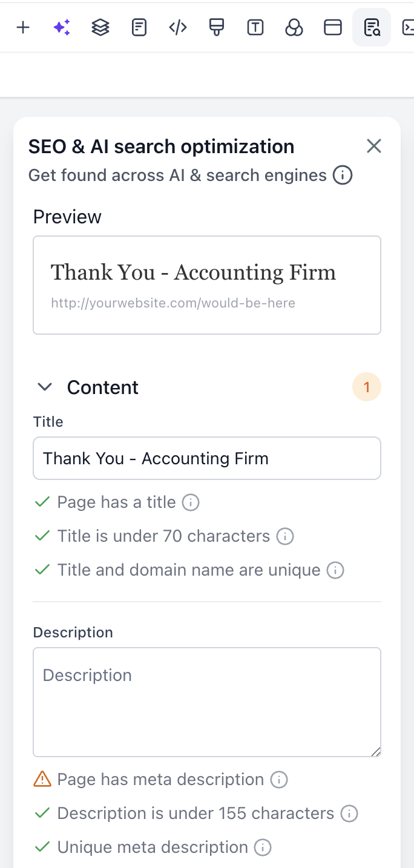Screen dimensions: 414x868
Task: Open the SEO search optimization icon
Action: (x=371, y=27)
